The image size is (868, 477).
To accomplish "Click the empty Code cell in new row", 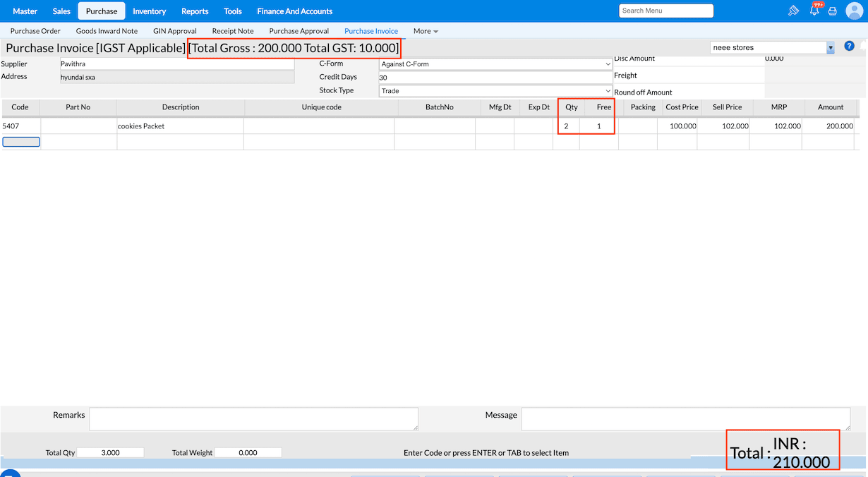I will [x=21, y=142].
